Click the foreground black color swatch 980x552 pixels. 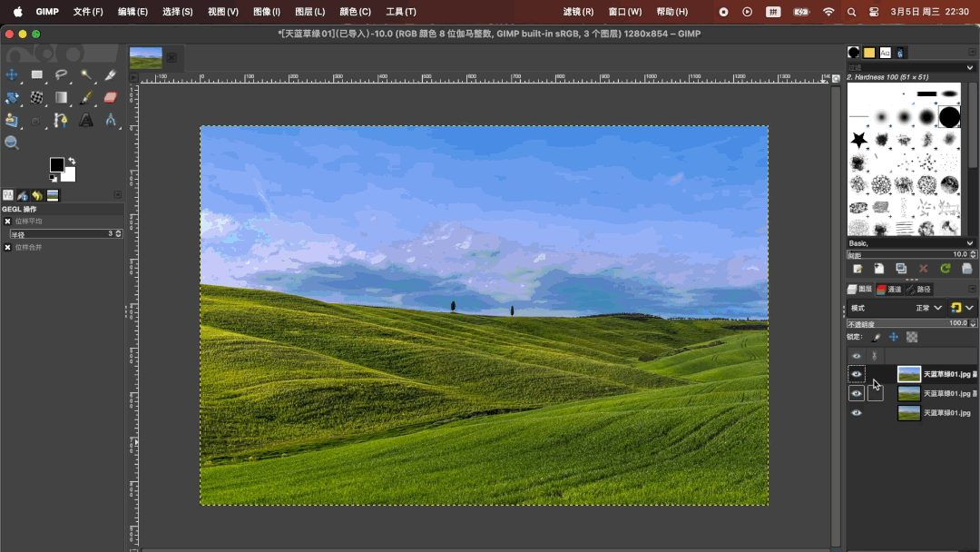point(56,164)
